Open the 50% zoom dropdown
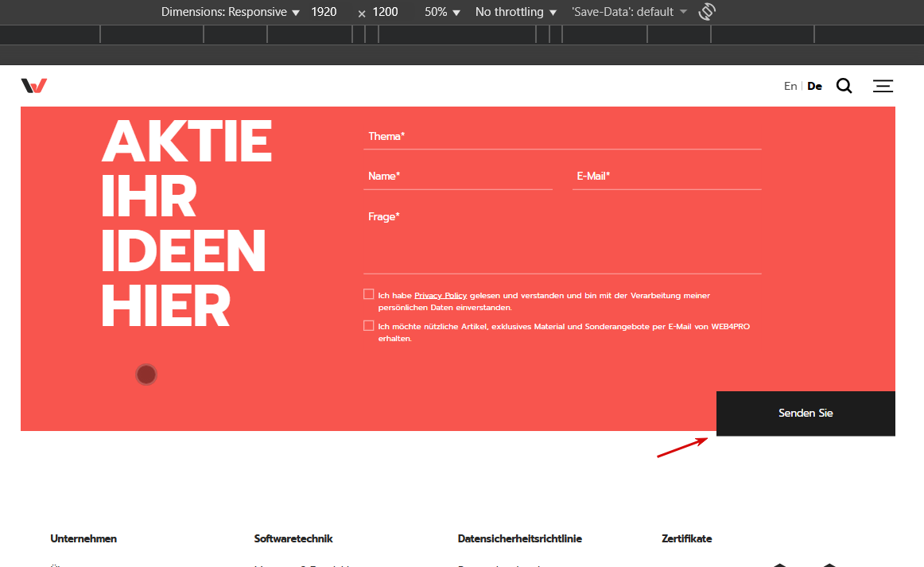The height and width of the screenshot is (567, 924). click(x=442, y=12)
